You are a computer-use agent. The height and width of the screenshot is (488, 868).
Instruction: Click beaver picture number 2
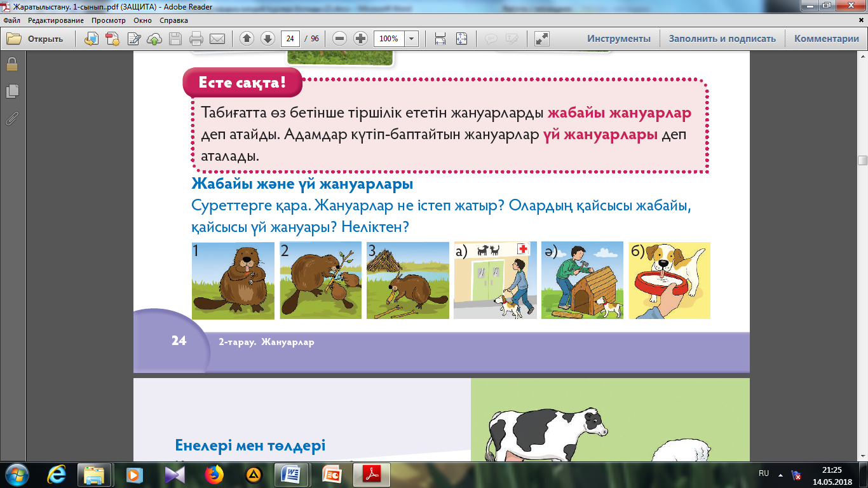tap(320, 280)
